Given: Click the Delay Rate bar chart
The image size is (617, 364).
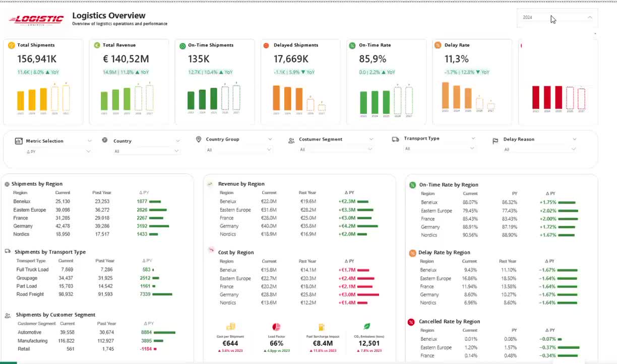Looking at the screenshot, I should pos(468,96).
